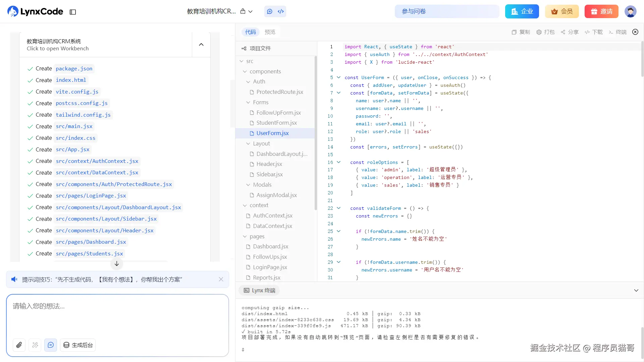Open project name dropdown arrow in header
644x362 pixels.
tap(251, 11)
